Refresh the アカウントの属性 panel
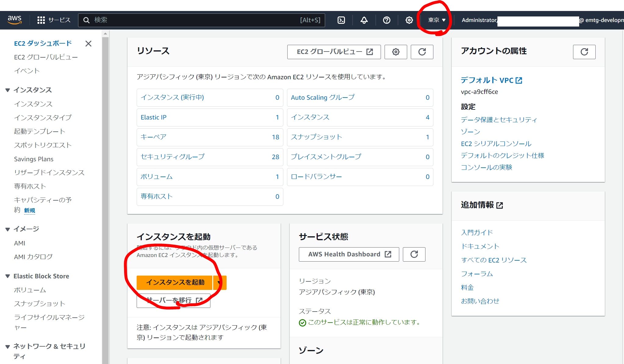The image size is (624, 364). click(584, 52)
